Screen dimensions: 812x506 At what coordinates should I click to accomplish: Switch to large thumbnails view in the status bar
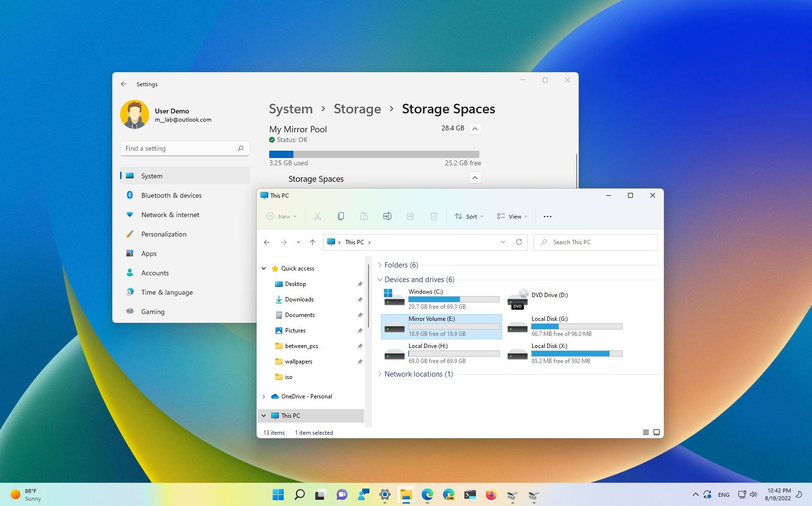point(657,432)
